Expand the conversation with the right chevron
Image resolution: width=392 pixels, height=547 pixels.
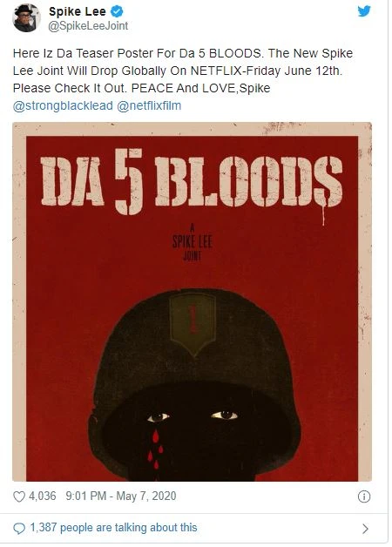(x=365, y=529)
